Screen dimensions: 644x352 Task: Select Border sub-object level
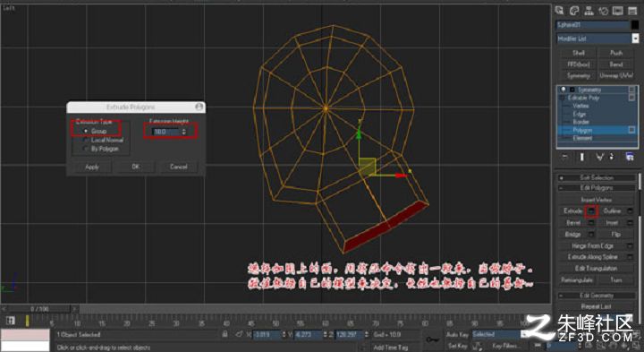click(x=580, y=122)
